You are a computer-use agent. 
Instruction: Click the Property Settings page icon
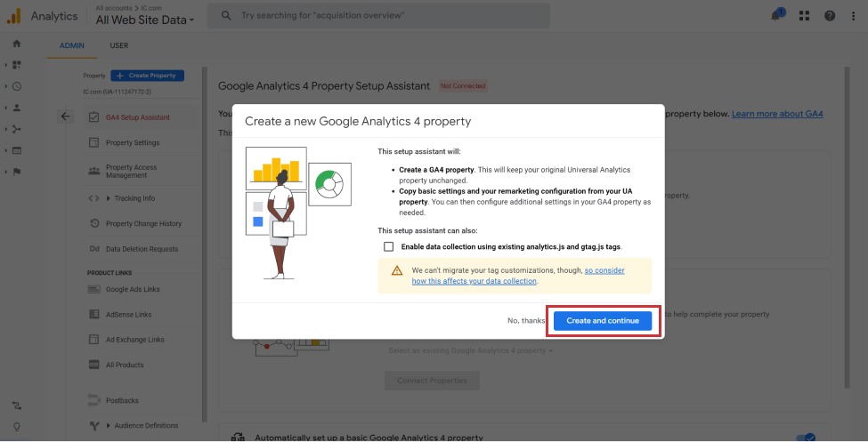tap(94, 142)
